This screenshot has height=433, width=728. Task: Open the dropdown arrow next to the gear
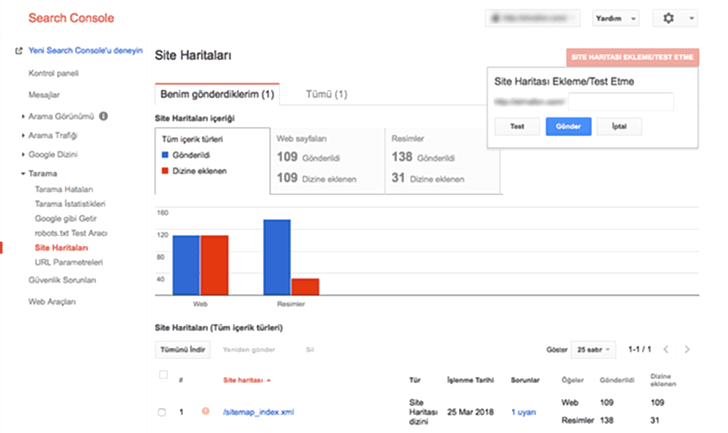pyautogui.click(x=691, y=18)
